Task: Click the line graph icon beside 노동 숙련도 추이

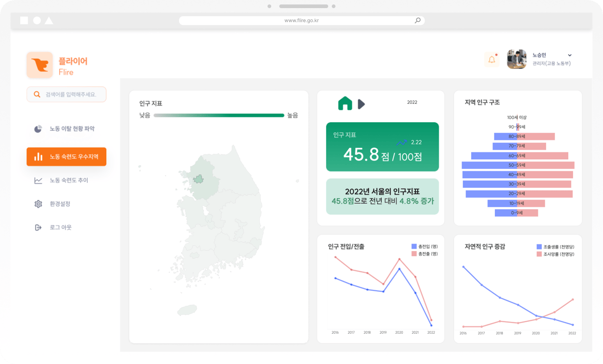Action: click(x=38, y=181)
